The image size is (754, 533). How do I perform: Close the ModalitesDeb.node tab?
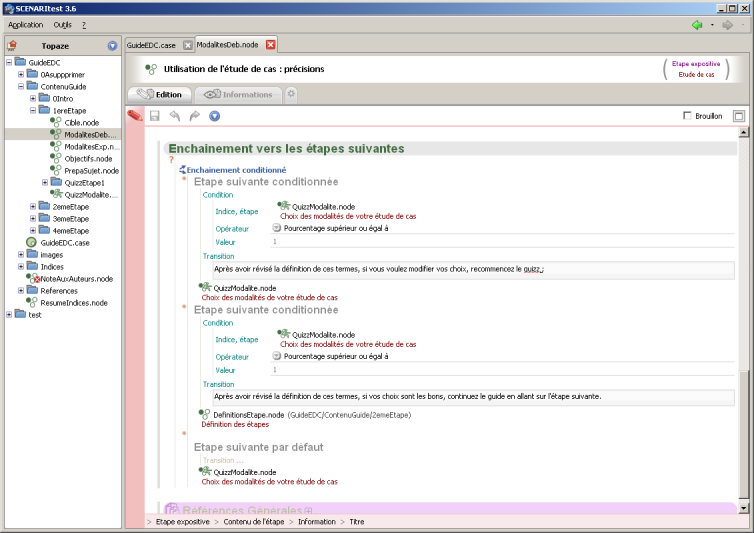(x=270, y=45)
